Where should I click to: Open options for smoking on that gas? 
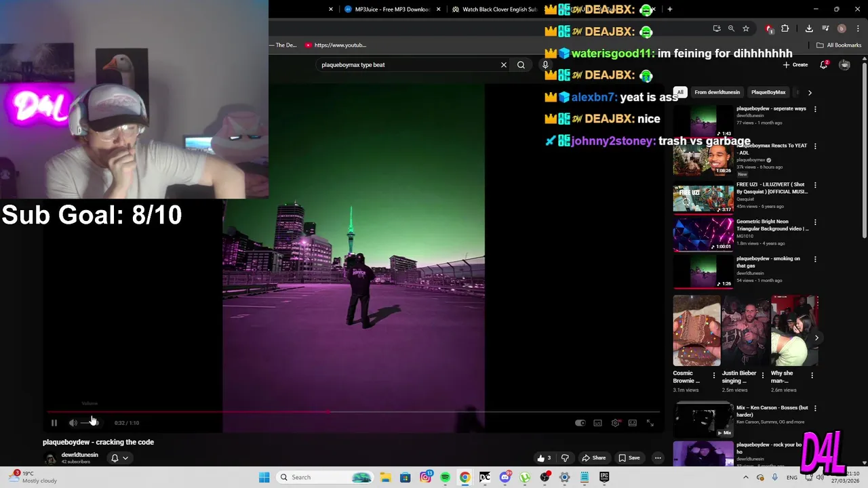[x=815, y=260]
